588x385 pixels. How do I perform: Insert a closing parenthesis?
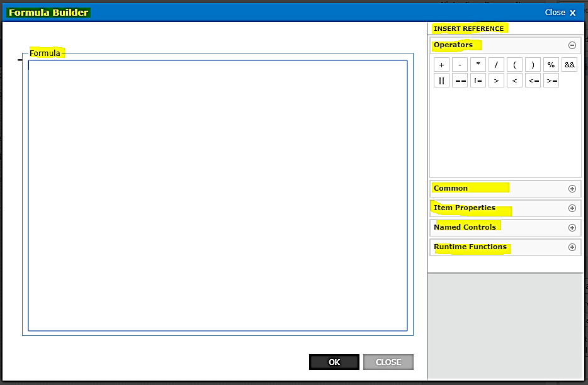point(533,64)
